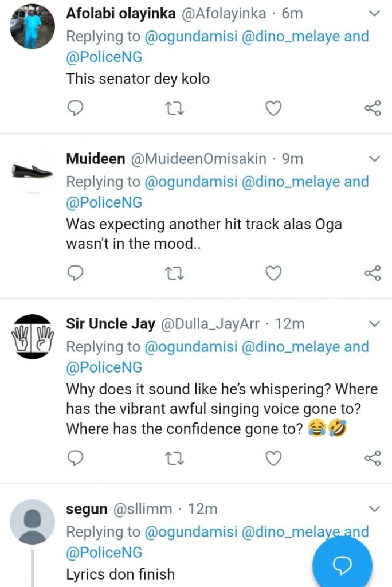Share Afolabi olayinka's tweet
The height and width of the screenshot is (587, 392).
(373, 107)
